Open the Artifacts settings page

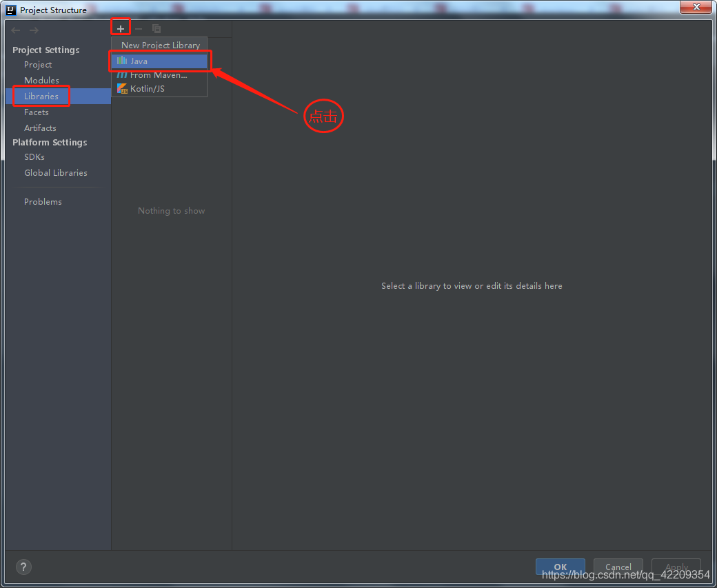click(40, 128)
